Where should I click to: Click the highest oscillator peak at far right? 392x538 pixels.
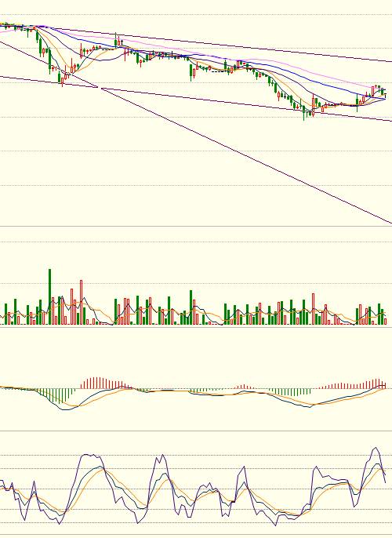tap(376, 448)
